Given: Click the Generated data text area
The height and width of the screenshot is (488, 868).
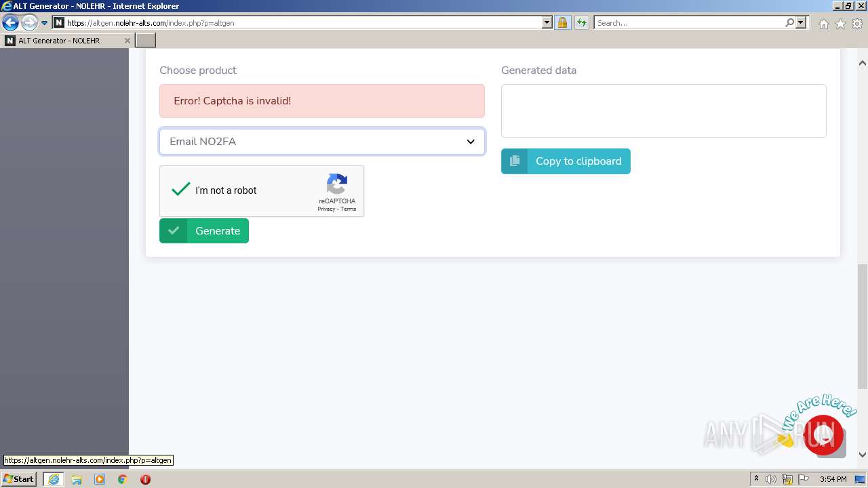Looking at the screenshot, I should click(x=664, y=110).
